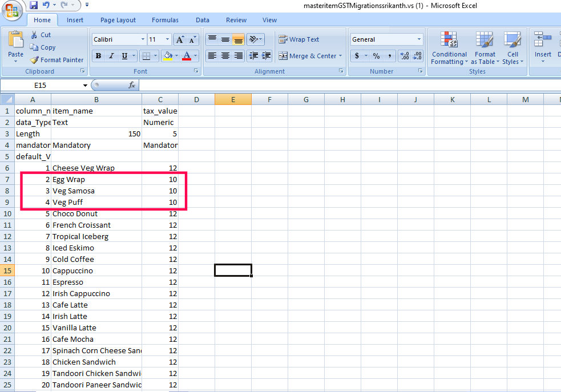Click the Increase Font Size icon
Viewport: 561px width, 392px height.
click(180, 39)
